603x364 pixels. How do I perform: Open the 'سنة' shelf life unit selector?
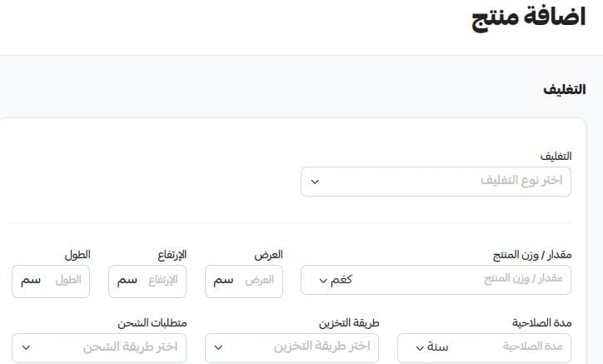(x=431, y=347)
